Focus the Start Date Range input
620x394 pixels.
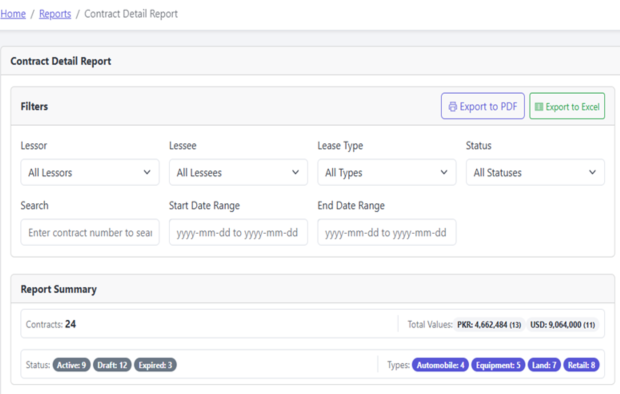click(238, 232)
